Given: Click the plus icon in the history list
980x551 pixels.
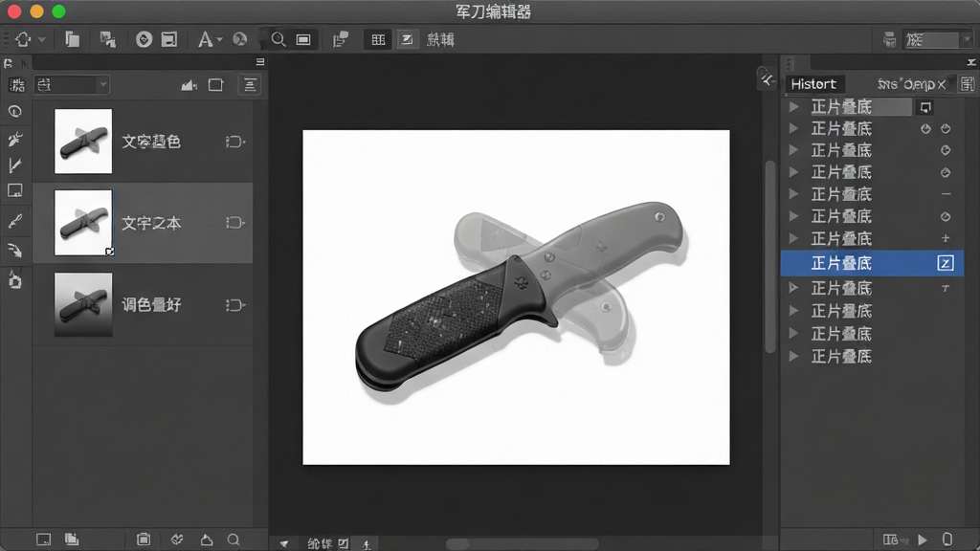Looking at the screenshot, I should 946,238.
